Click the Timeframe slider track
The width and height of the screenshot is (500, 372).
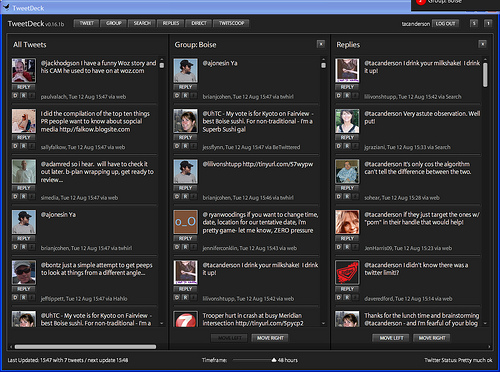point(253,360)
